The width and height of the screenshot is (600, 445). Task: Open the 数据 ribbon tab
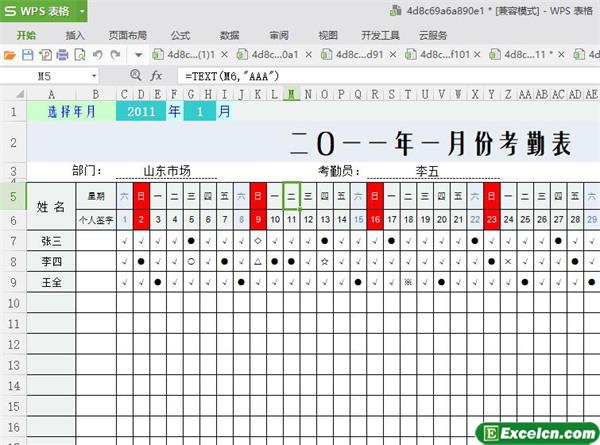229,36
